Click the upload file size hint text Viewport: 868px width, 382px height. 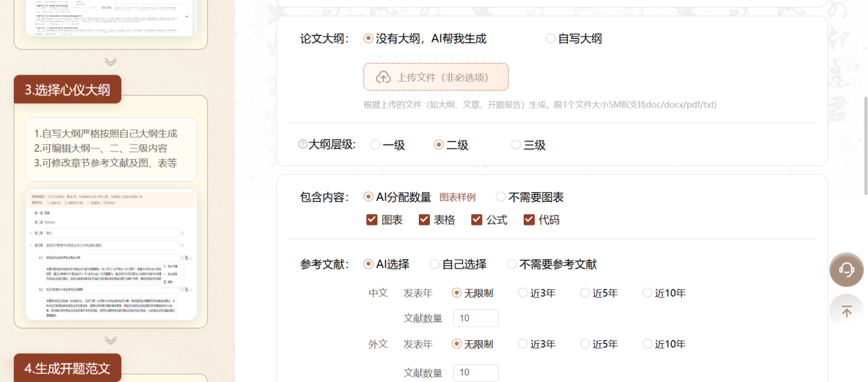pos(540,105)
